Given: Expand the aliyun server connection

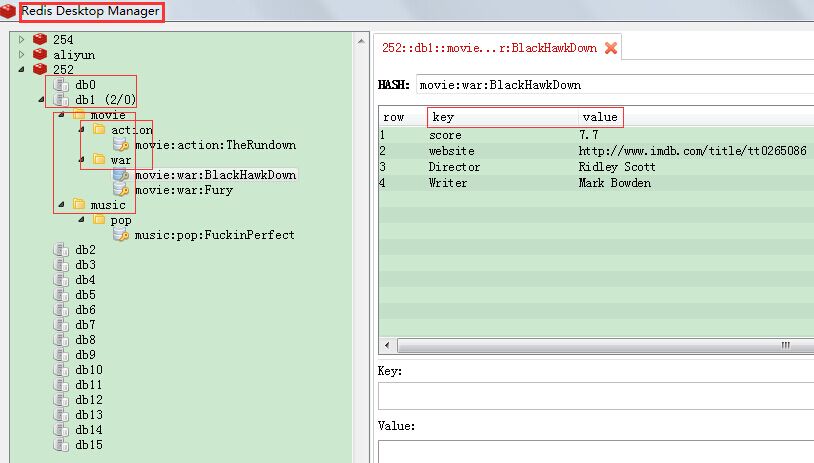Looking at the screenshot, I should pos(21,55).
